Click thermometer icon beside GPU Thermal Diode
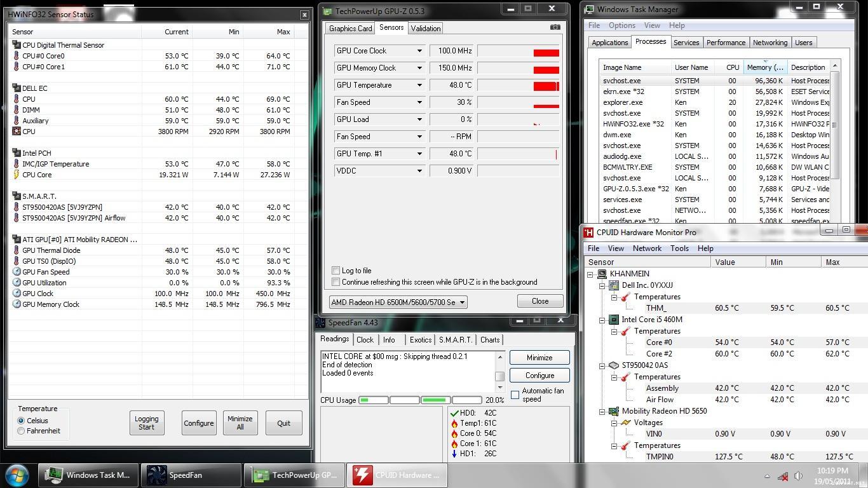The width and height of the screenshot is (868, 488). [x=16, y=250]
